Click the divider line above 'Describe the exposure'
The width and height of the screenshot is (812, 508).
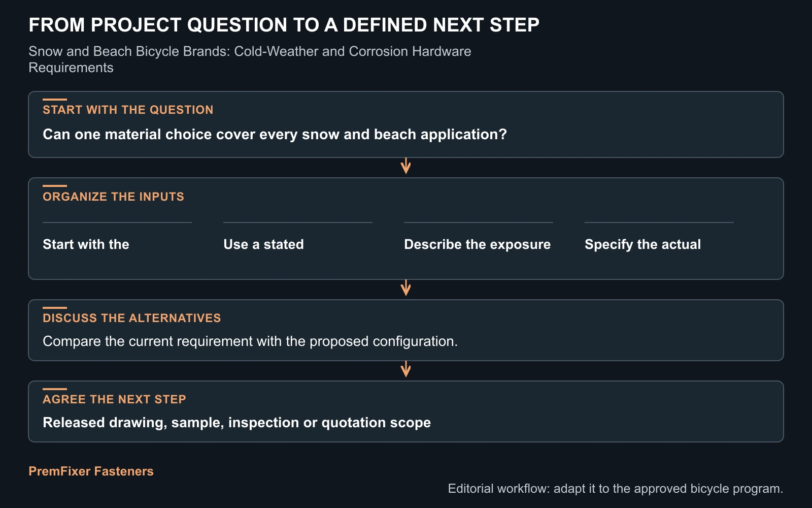click(479, 223)
